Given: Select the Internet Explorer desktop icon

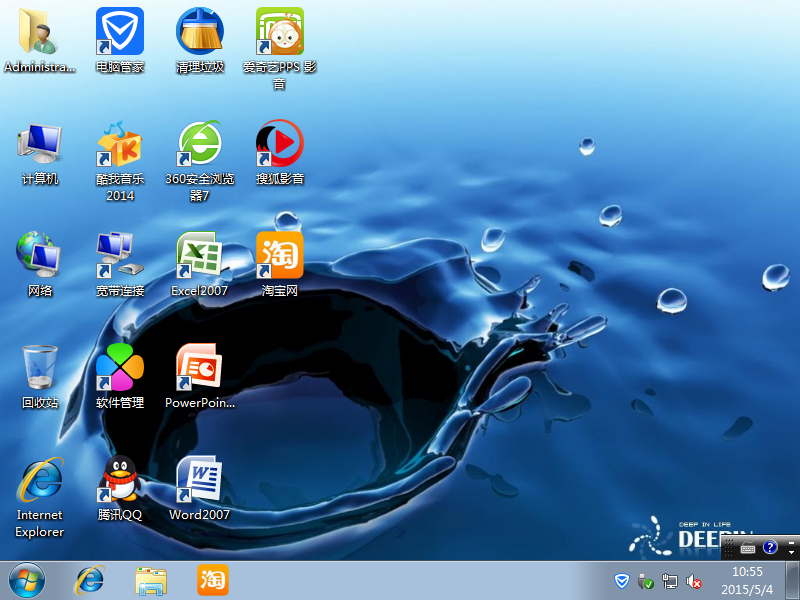Looking at the screenshot, I should (x=40, y=497).
